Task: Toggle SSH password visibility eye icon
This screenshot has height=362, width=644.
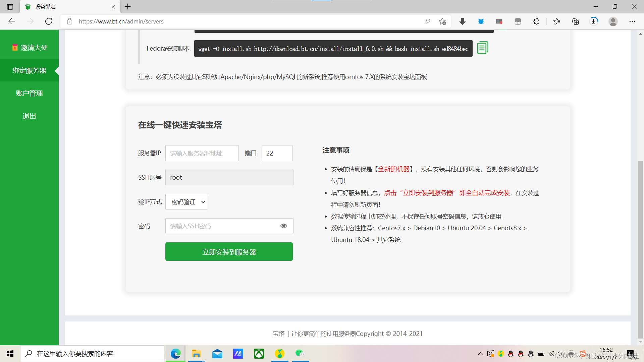Action: pos(283,226)
